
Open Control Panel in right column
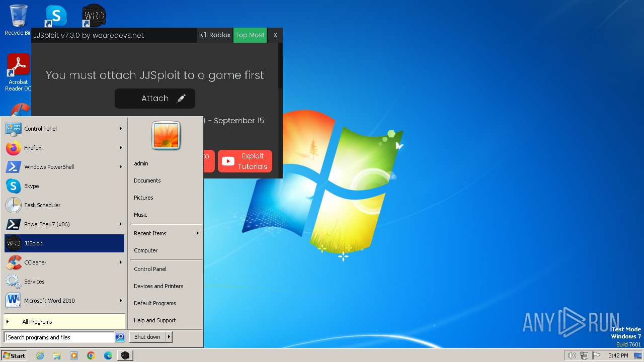pyautogui.click(x=166, y=269)
